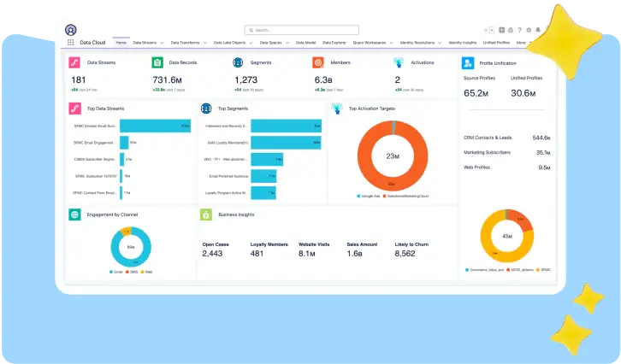Click the orange ring of the 23M donut chart
Viewport: 621px width, 364px height.
pos(364,156)
